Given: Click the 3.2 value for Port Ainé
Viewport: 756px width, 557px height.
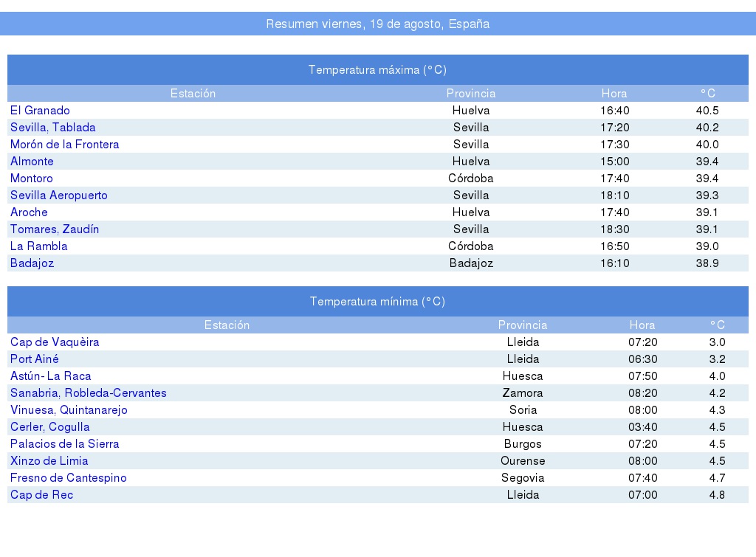Looking at the screenshot, I should pos(717,359).
